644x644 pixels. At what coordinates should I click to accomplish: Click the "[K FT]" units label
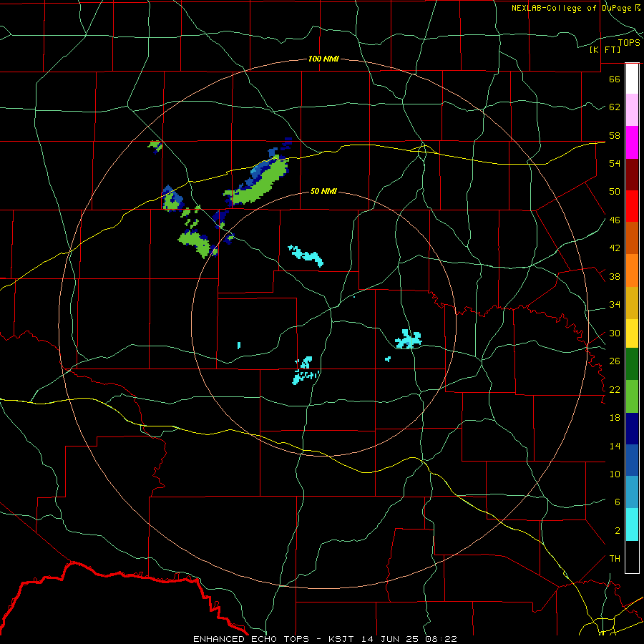[605, 49]
